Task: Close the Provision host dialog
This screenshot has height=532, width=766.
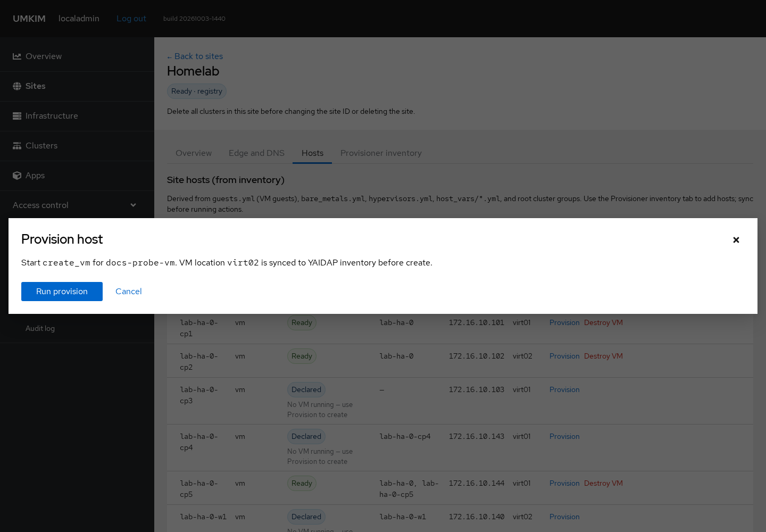Action: click(736, 240)
